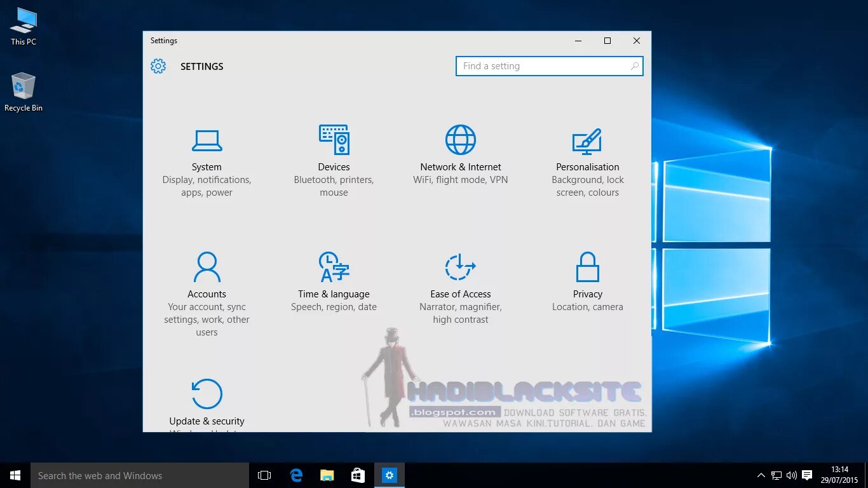The height and width of the screenshot is (488, 868).
Task: Open the Personalisation paintbrush icon
Action: [587, 141]
